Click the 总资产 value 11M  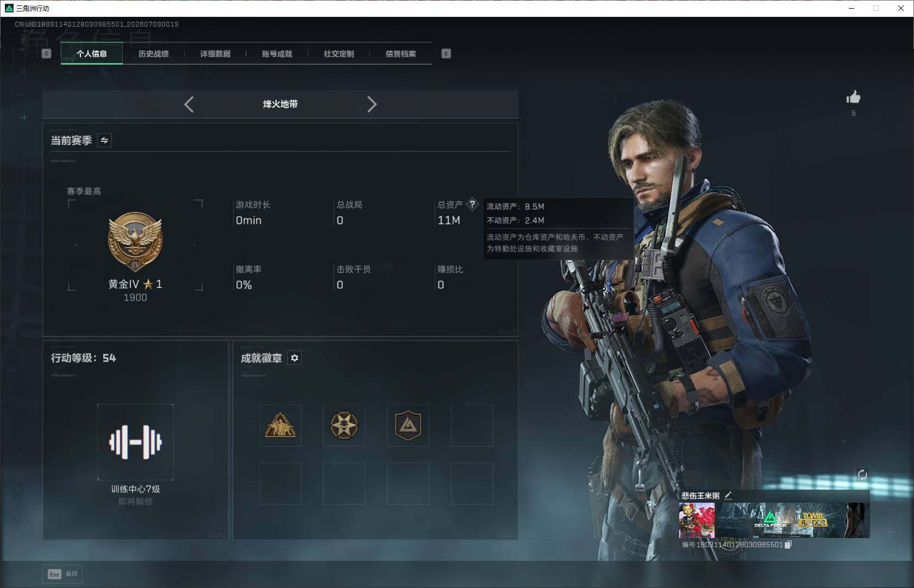449,220
